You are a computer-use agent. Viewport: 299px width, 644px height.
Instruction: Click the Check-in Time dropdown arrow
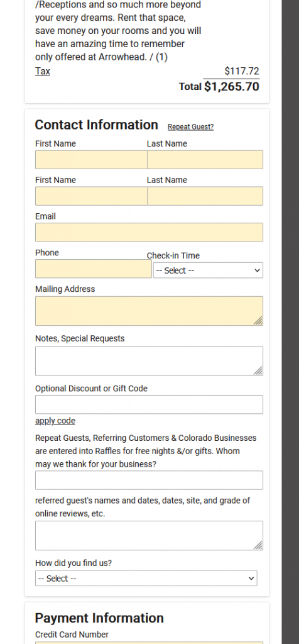tap(257, 270)
